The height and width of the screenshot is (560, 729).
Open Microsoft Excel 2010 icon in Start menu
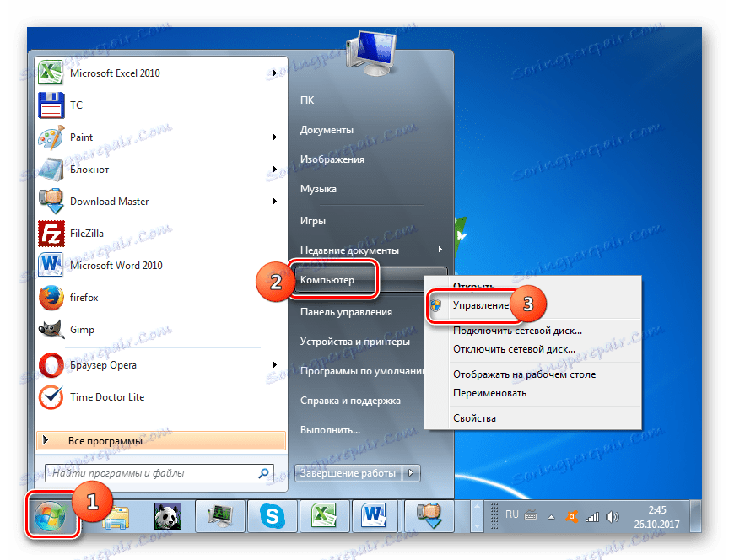coord(51,73)
